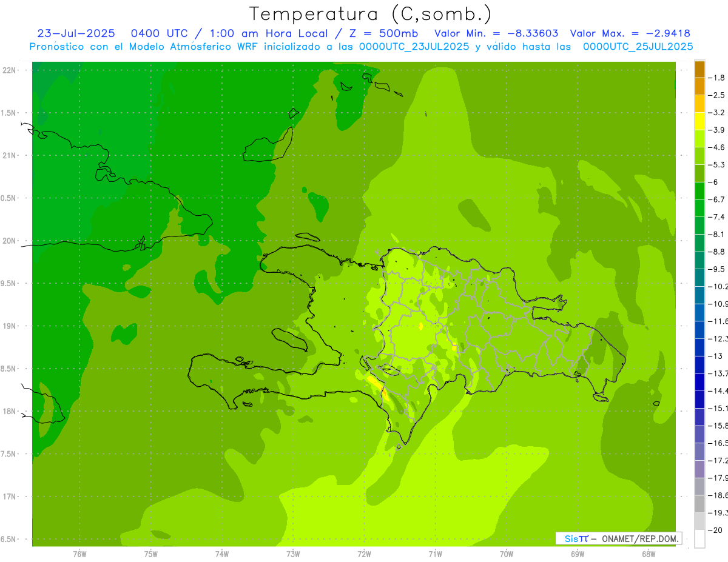Click the '69W' longitude label
Screen dimensions: 728x562
tap(578, 554)
